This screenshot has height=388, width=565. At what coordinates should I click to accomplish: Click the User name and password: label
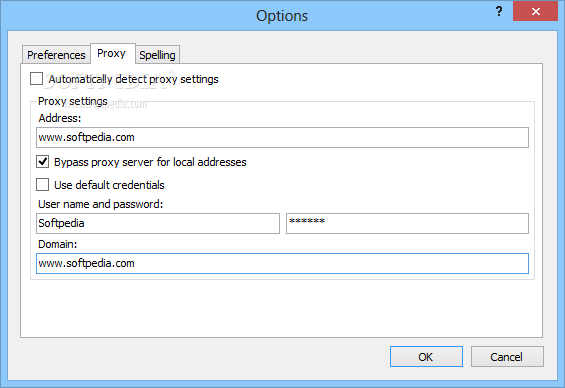pyautogui.click(x=101, y=204)
